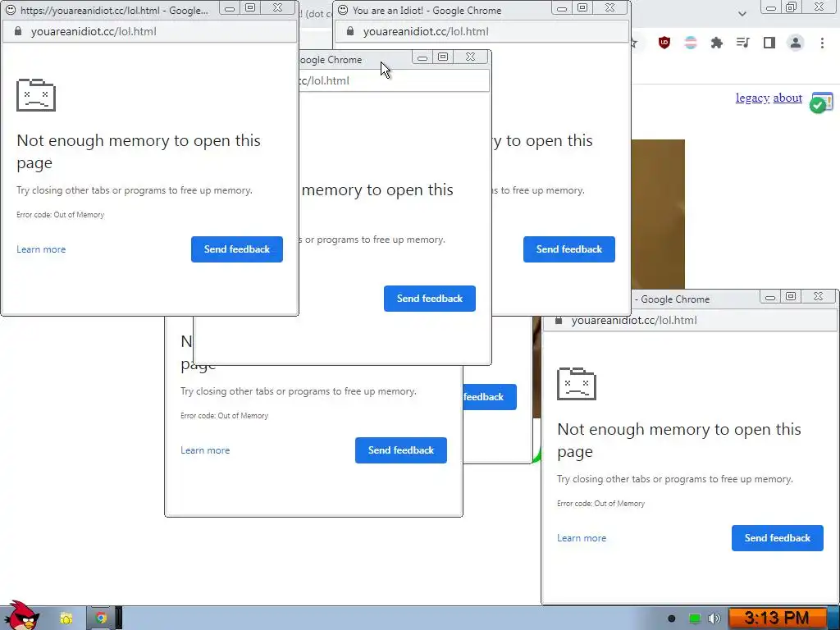Click Send feedback in "You are an Idiot!" window
This screenshot has height=630, width=840.
click(569, 249)
